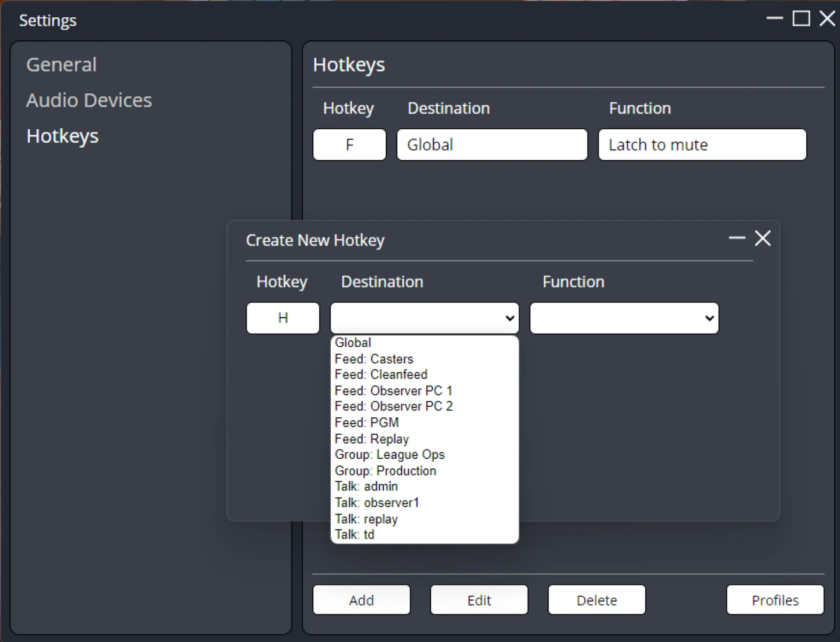Click the H hotkey input field
The width and height of the screenshot is (840, 642).
(283, 318)
